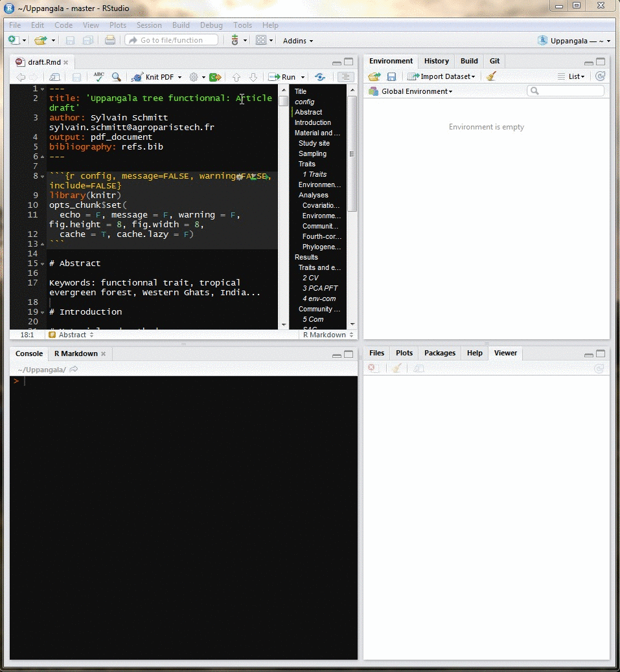Viewport: 620px width, 672px height.
Task: Maximize the Environment pane
Action: coord(601,62)
